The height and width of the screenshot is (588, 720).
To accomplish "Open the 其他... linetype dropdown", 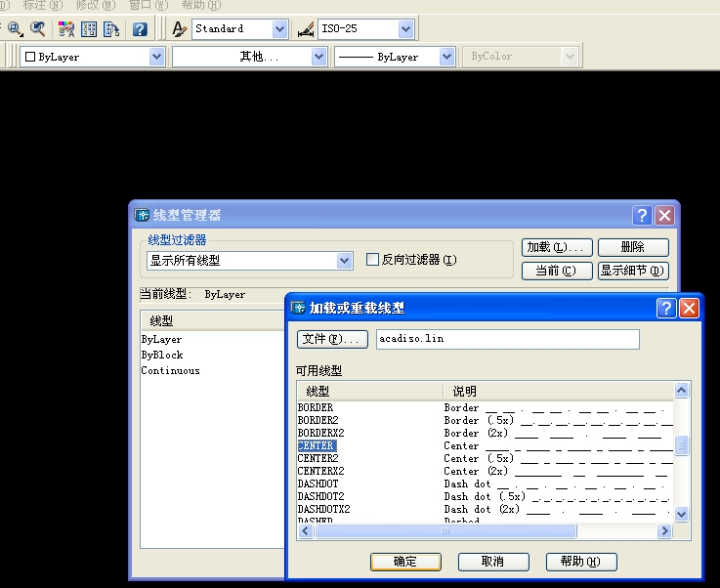I will pyautogui.click(x=318, y=57).
